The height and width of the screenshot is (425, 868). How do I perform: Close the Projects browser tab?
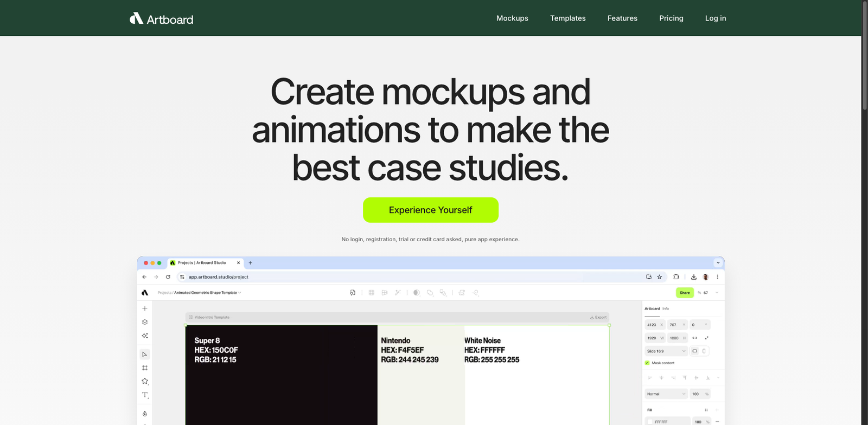click(238, 262)
